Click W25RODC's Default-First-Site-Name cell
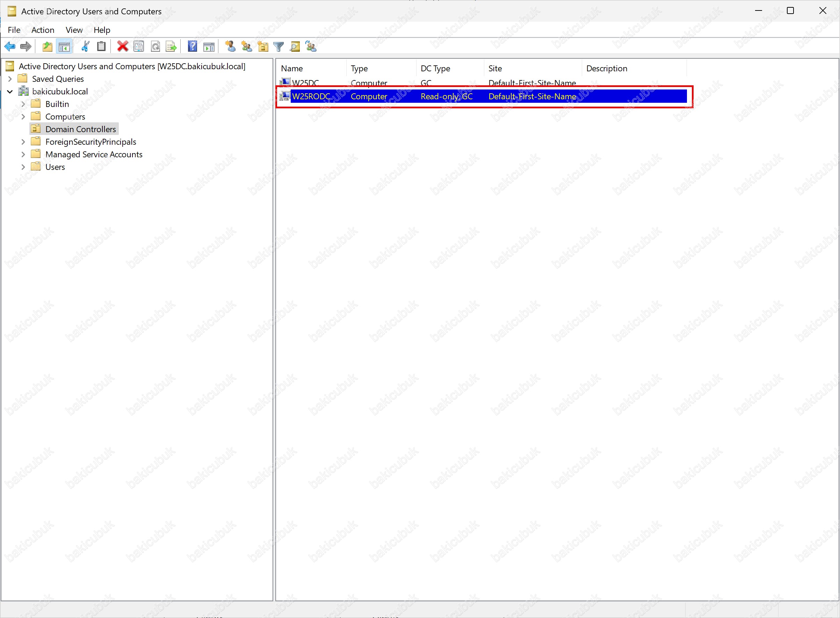 532,96
